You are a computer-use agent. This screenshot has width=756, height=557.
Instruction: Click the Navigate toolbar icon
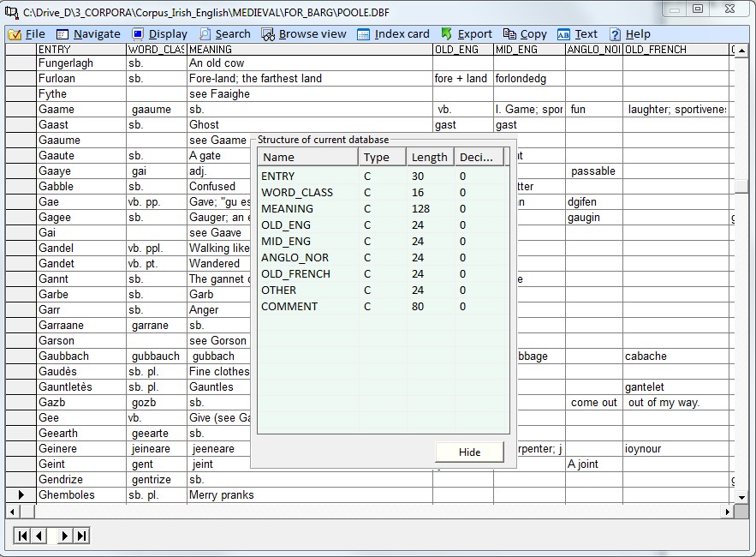click(63, 34)
